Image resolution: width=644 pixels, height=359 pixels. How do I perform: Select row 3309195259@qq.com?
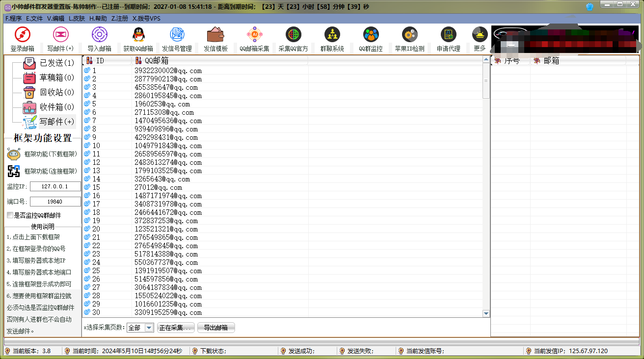click(283, 312)
